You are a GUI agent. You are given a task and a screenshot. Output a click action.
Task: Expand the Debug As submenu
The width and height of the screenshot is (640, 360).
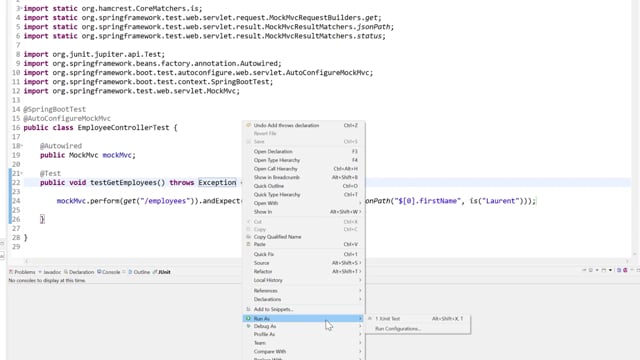pos(304,326)
